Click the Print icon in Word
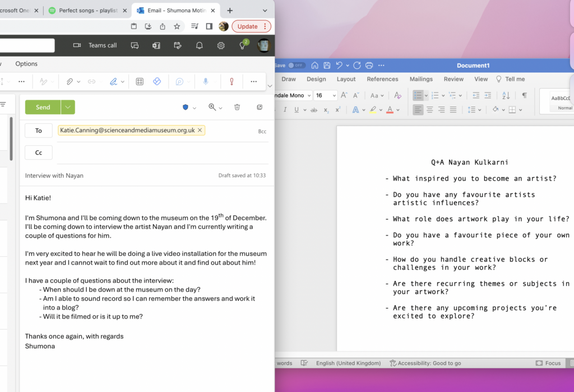Viewport: 574px width, 392px height. 369,65
